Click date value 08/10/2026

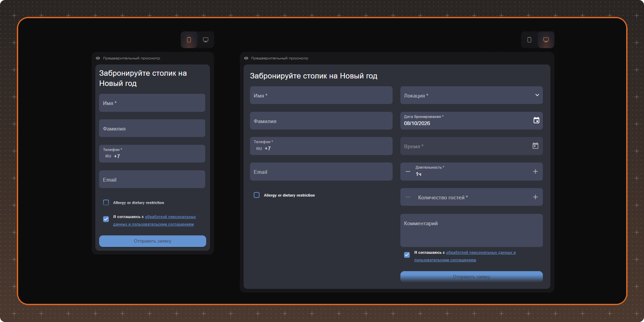pos(417,123)
